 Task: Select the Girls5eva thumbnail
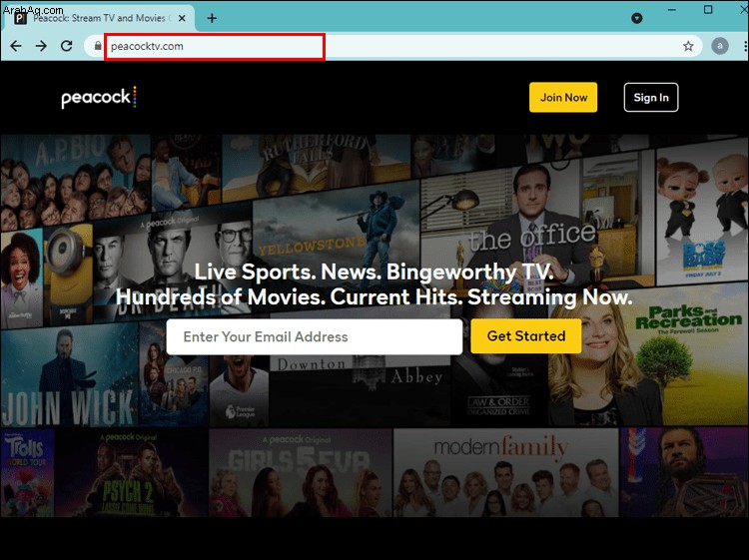(300, 472)
